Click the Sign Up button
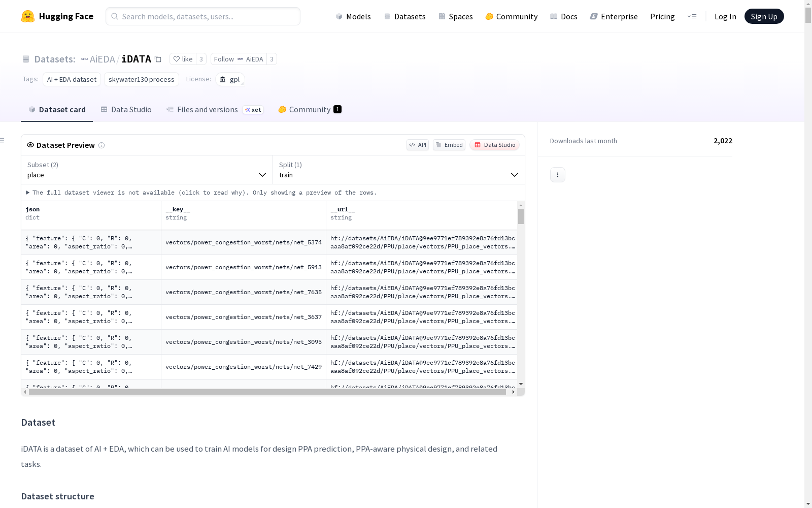Viewport: 812px width, 508px height. [764, 16]
